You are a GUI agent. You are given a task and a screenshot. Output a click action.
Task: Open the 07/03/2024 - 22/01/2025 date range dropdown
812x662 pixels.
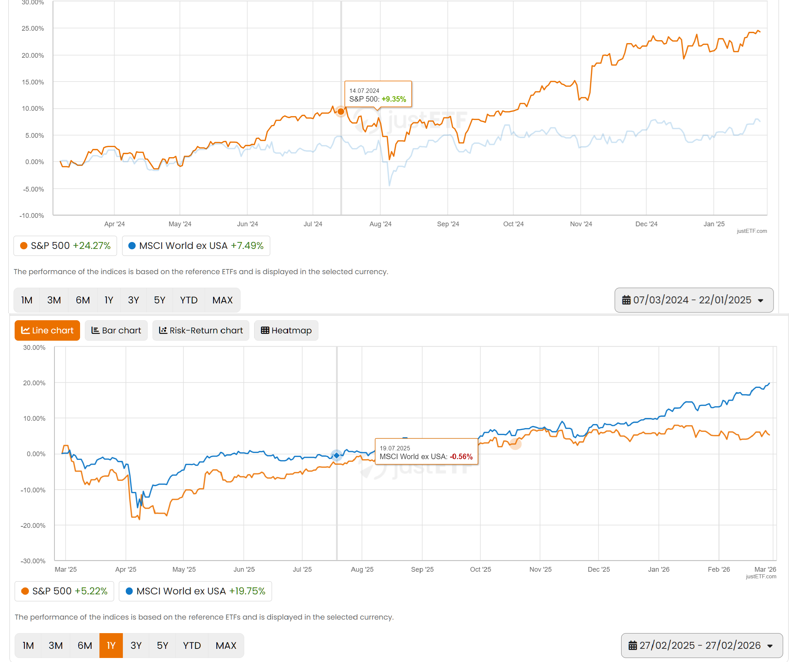click(x=694, y=300)
